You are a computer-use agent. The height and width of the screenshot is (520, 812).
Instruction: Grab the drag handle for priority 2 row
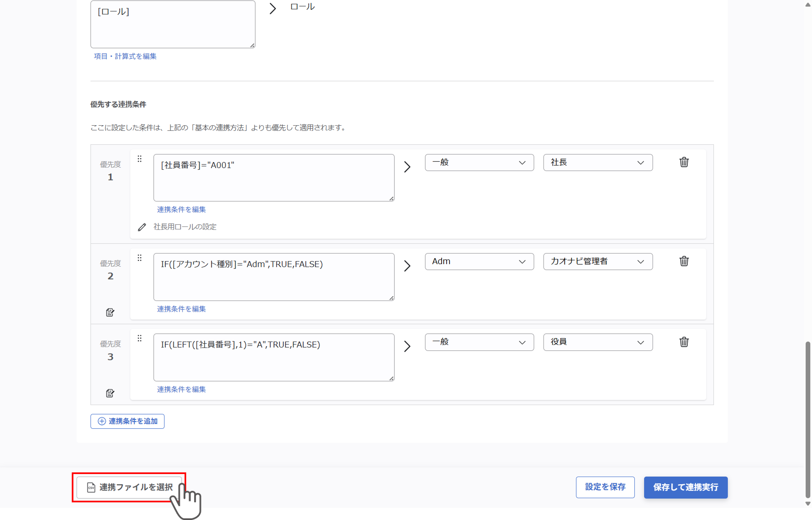139,258
